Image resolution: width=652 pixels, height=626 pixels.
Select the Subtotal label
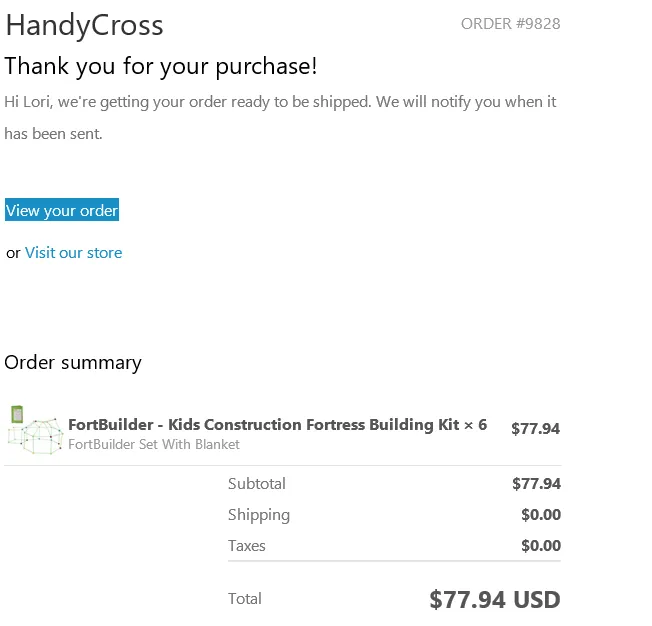click(x=257, y=484)
